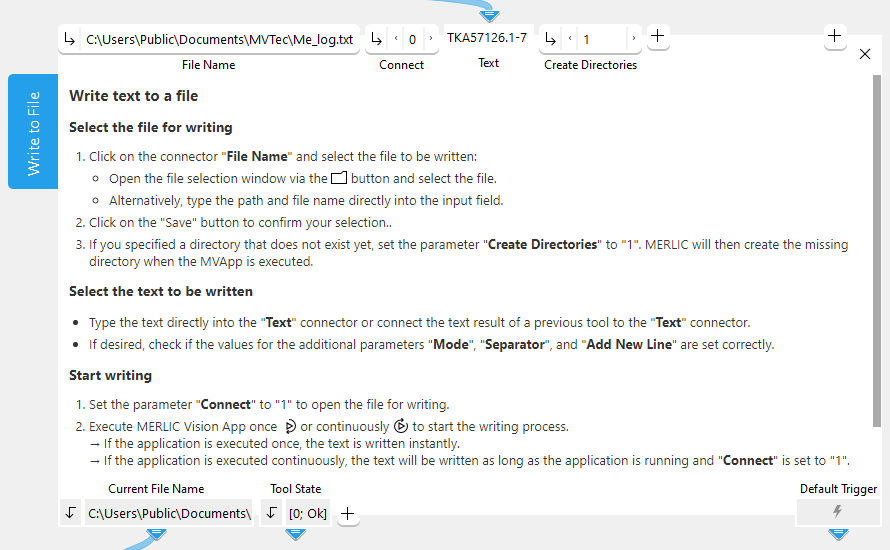Click the File Name connector arrow icon
Screen dimensions: 890x550
tap(70, 40)
